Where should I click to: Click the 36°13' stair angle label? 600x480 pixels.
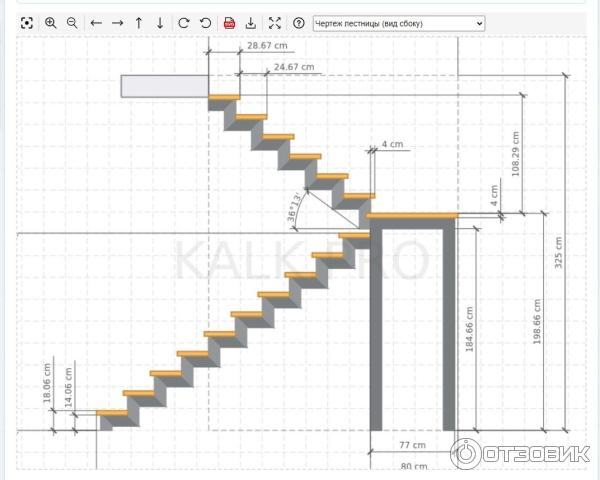294,204
